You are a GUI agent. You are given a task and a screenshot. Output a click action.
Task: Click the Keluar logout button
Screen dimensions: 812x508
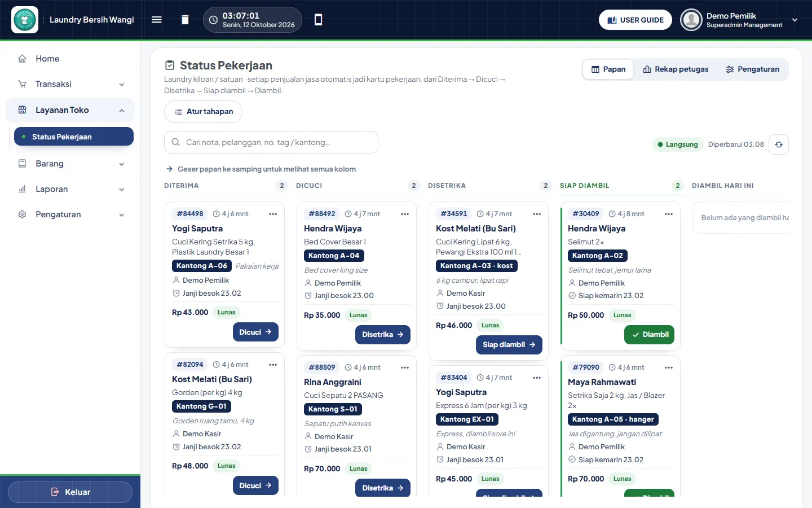pos(70,492)
